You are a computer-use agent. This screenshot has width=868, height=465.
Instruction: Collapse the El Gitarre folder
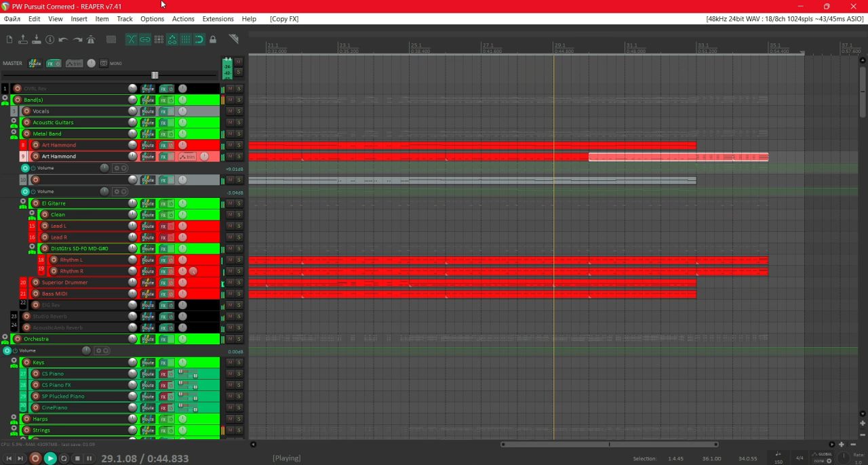pos(22,201)
